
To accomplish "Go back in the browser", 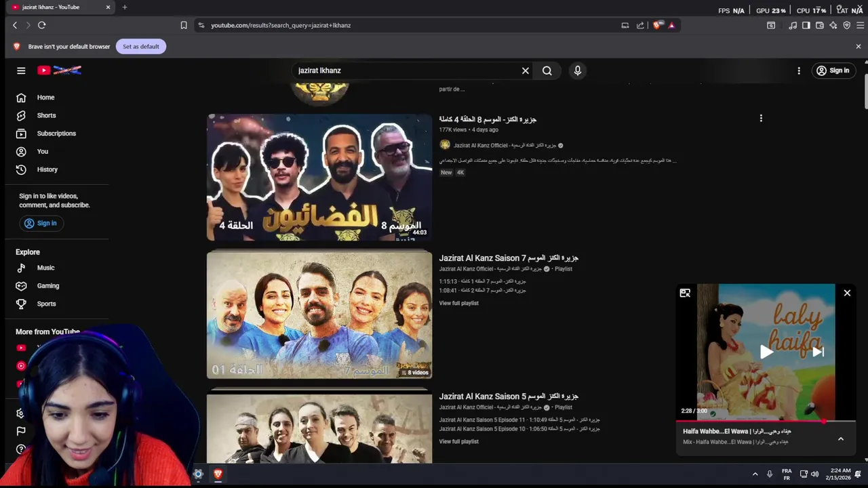I will [15, 25].
